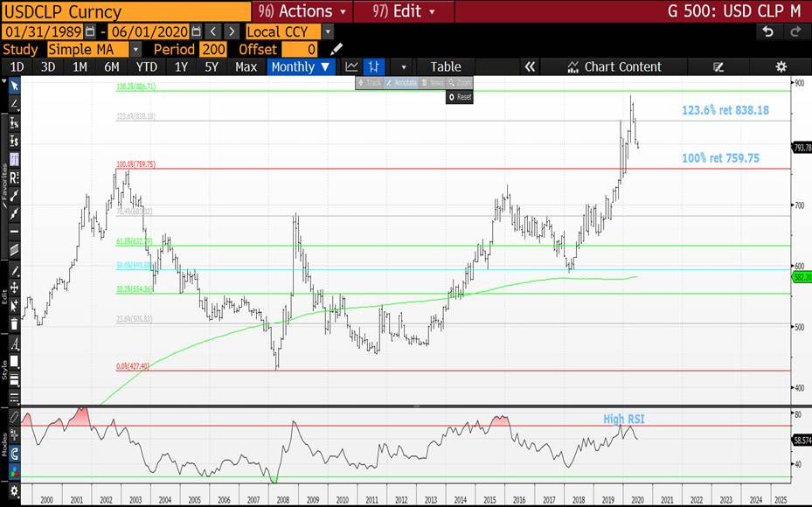Image resolution: width=812 pixels, height=507 pixels.
Task: Select the trend line drawing tool
Action: click(15, 104)
